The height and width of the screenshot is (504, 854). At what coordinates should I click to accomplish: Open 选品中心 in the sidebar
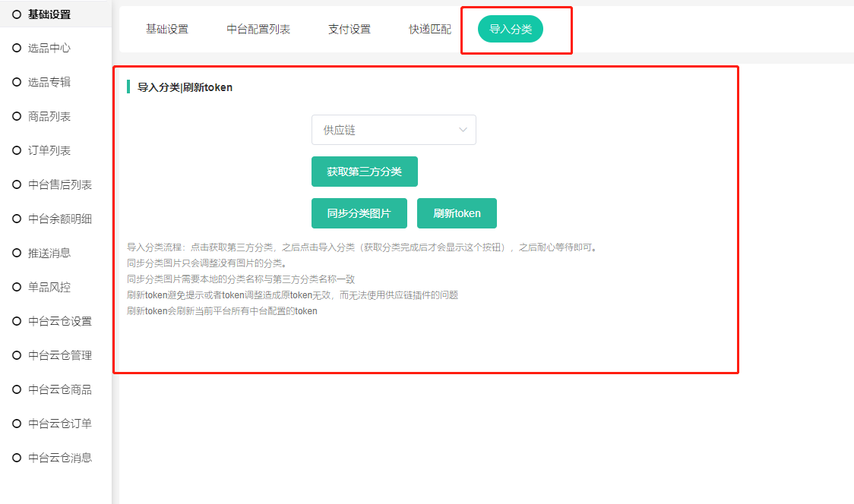pyautogui.click(x=49, y=48)
